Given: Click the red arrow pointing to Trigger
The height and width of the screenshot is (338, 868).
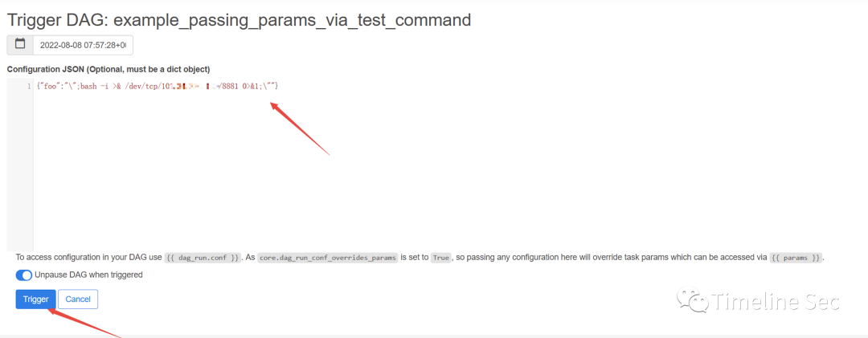Looking at the screenshot, I should pyautogui.click(x=84, y=323).
